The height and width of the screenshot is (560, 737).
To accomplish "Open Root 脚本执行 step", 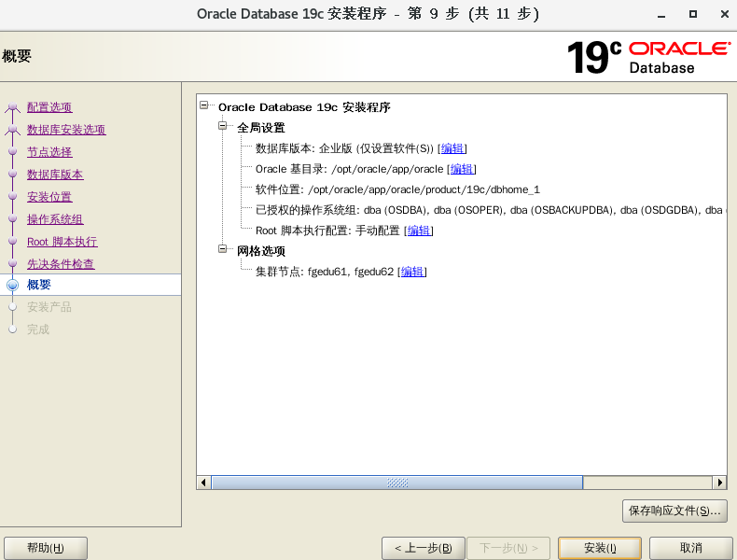I will click(63, 242).
